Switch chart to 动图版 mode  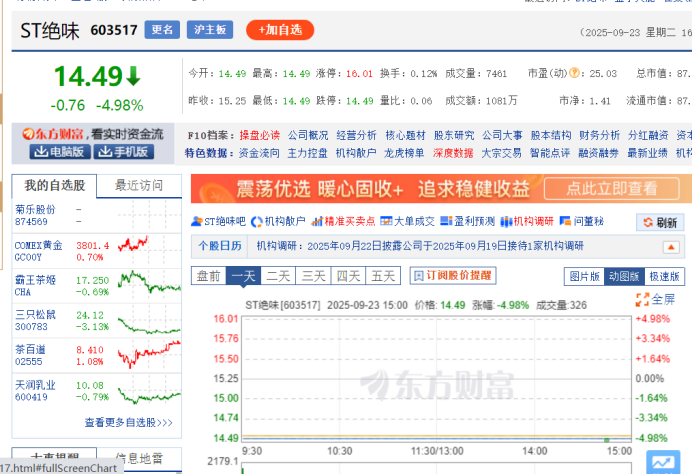[x=624, y=277]
